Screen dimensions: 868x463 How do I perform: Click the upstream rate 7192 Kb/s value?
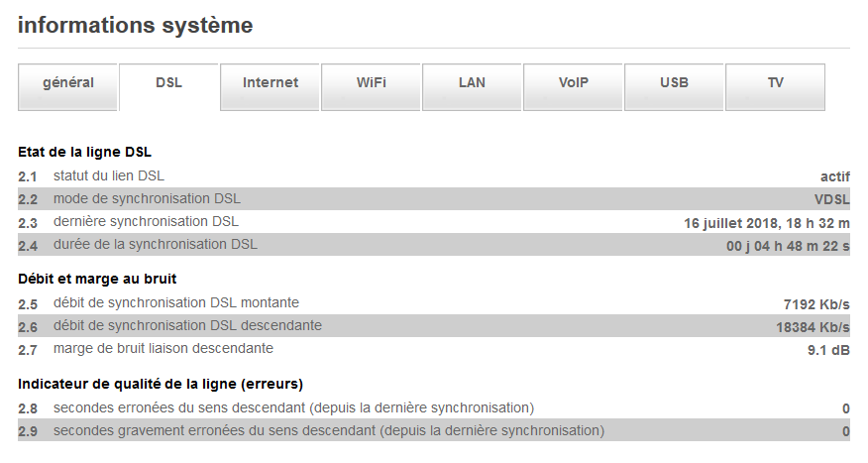point(816,303)
